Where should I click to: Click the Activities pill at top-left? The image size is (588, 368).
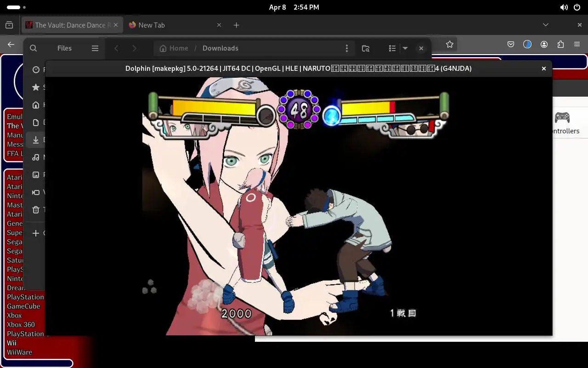point(14,7)
